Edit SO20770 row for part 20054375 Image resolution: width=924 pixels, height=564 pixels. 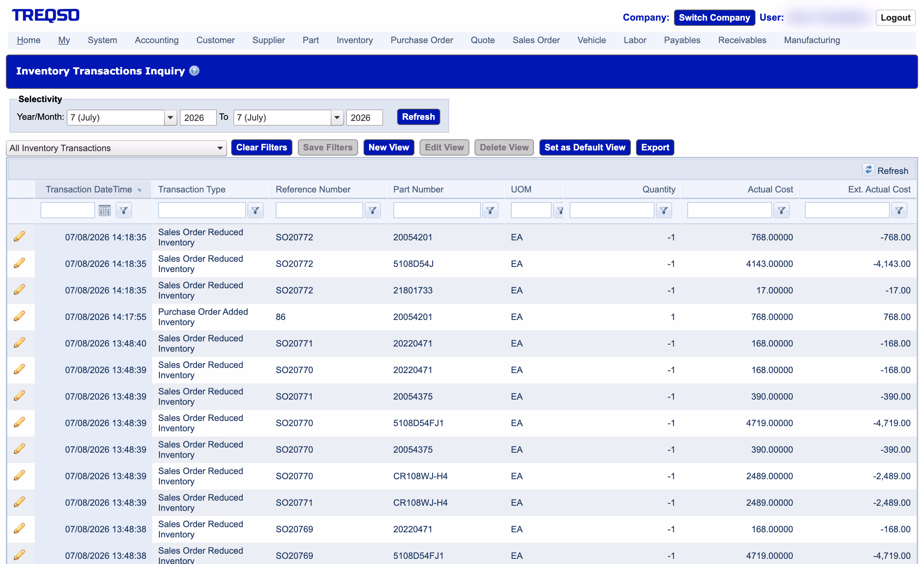pyautogui.click(x=20, y=449)
